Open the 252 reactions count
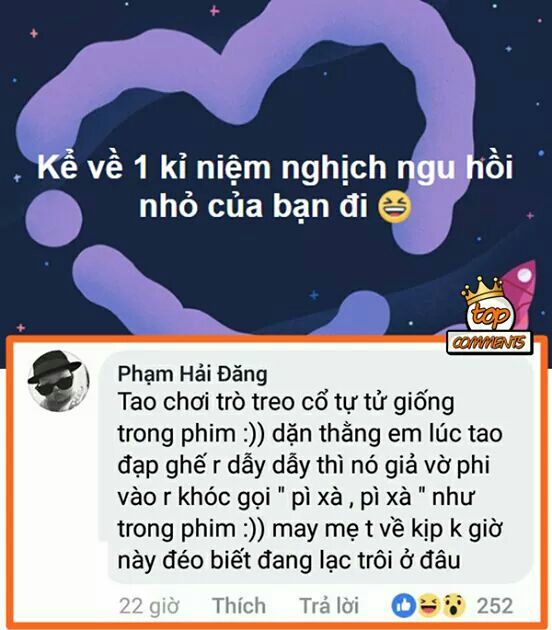 coord(495,605)
